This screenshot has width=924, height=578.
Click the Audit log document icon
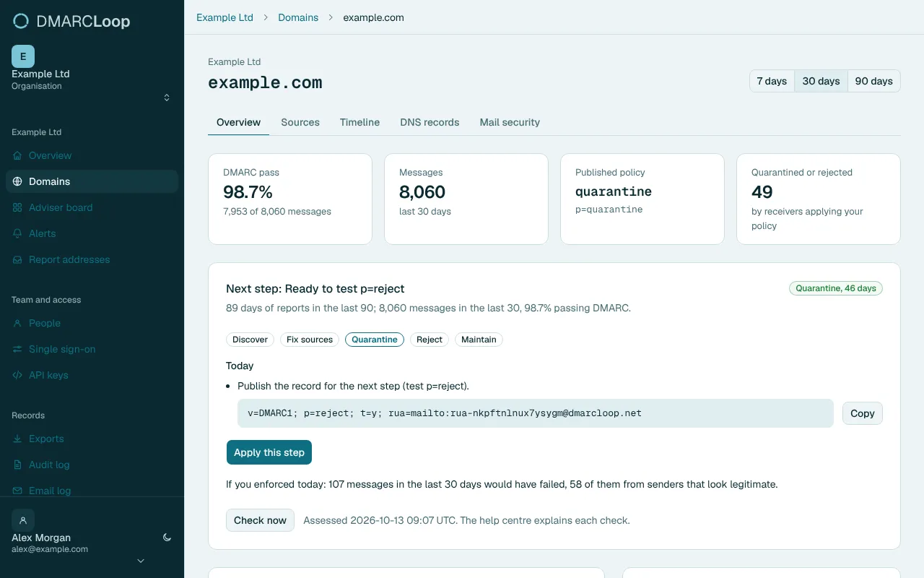click(17, 465)
